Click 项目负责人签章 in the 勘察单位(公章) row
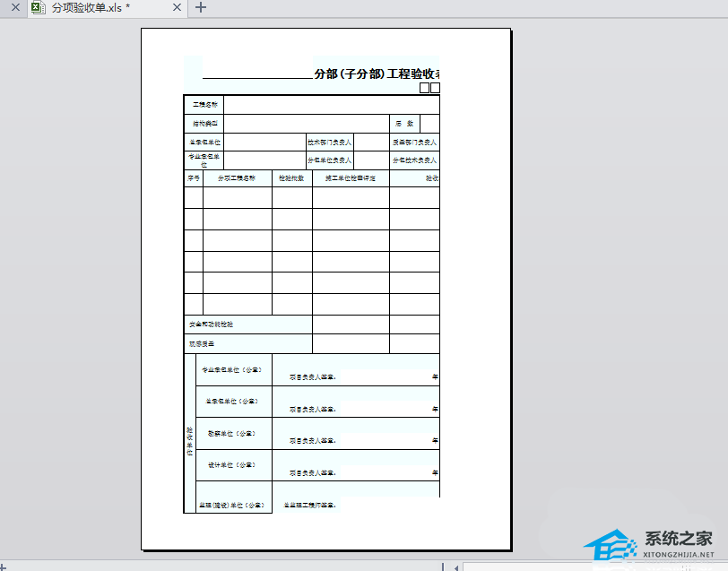 click(x=313, y=441)
